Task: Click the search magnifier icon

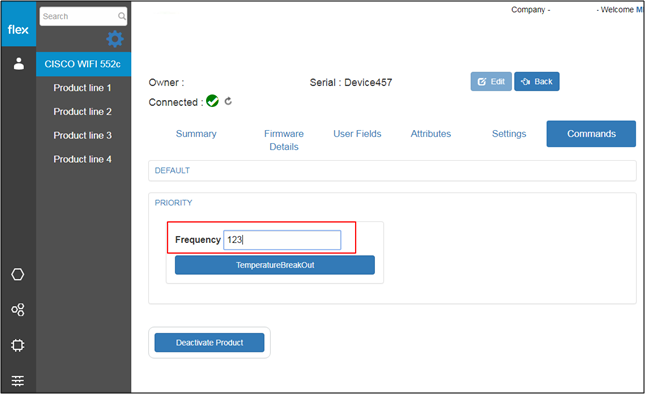Action: [x=122, y=16]
